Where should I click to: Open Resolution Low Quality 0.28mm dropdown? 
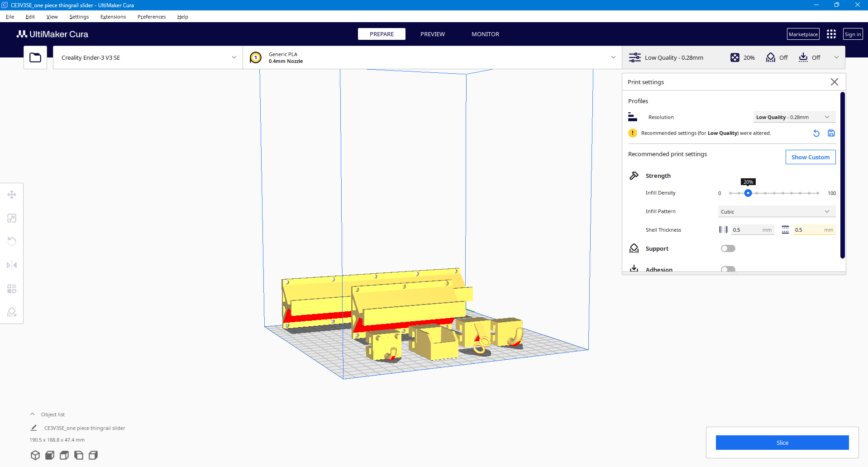(x=794, y=117)
